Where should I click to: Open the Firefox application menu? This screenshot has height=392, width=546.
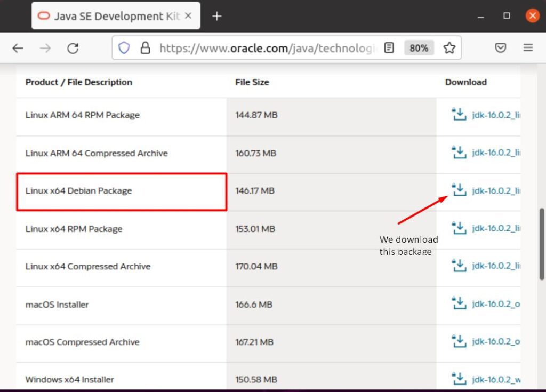tap(528, 47)
